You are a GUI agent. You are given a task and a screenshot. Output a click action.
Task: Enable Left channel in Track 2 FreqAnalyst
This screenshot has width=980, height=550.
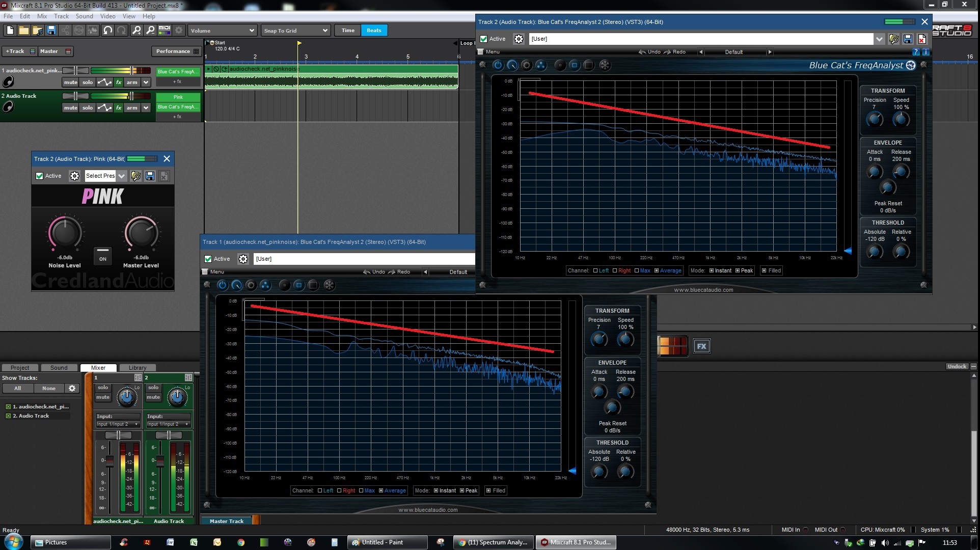[x=595, y=270]
